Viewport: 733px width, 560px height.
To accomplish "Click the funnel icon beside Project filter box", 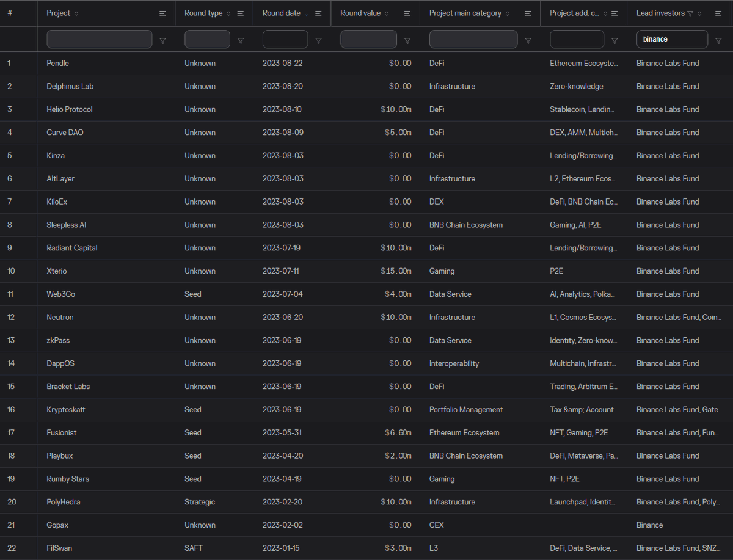I will tap(162, 40).
